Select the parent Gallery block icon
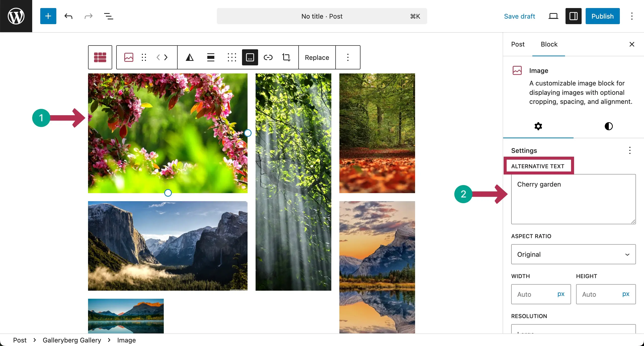The image size is (644, 346). [x=100, y=57]
